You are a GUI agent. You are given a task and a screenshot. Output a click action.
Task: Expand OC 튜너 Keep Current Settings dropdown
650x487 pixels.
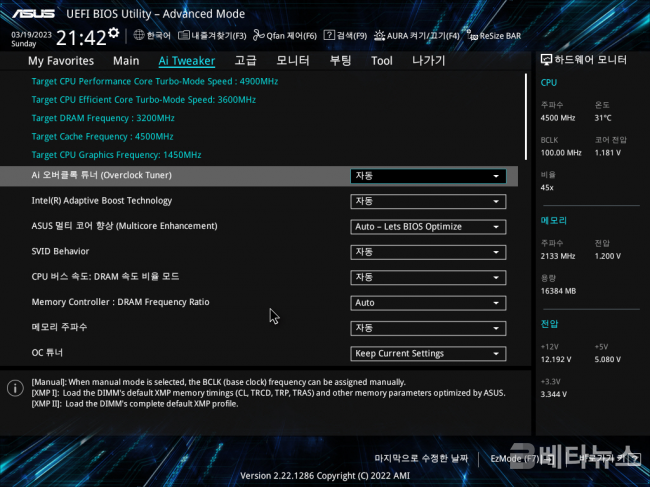click(x=428, y=354)
